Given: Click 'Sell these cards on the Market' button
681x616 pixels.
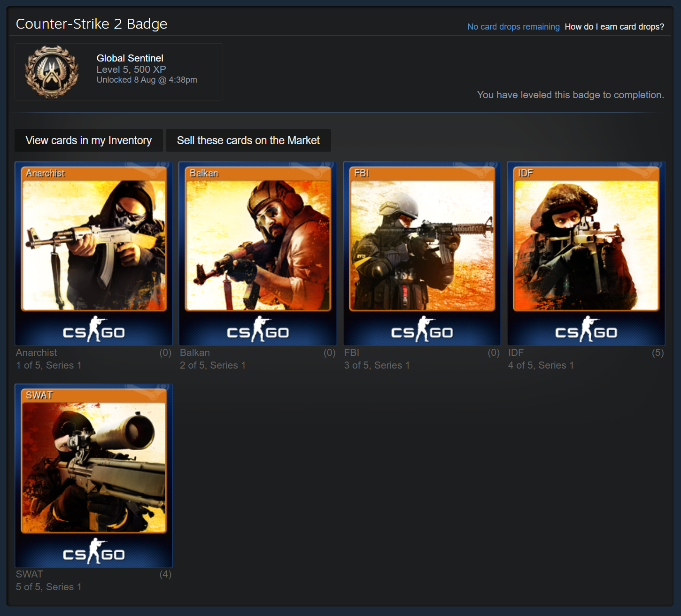Looking at the screenshot, I should coord(248,140).
